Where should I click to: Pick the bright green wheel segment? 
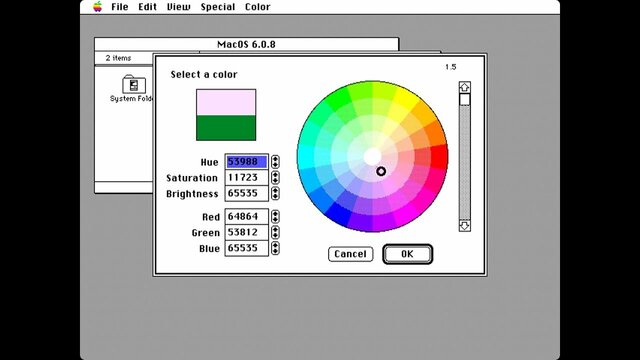[343, 97]
